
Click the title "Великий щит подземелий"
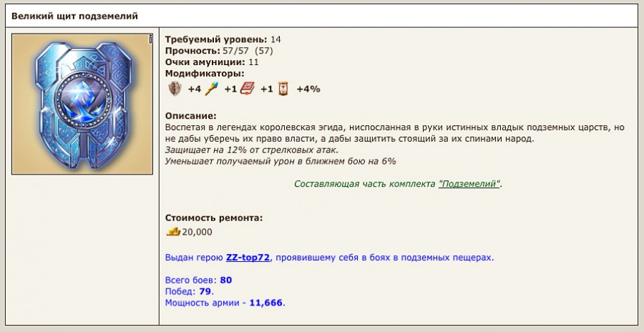(x=74, y=16)
